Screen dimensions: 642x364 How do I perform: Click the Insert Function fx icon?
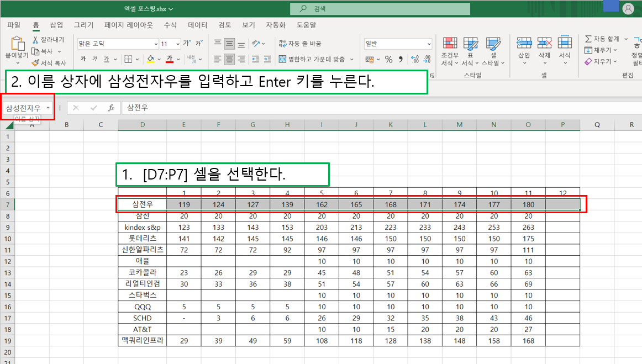pyautogui.click(x=110, y=108)
